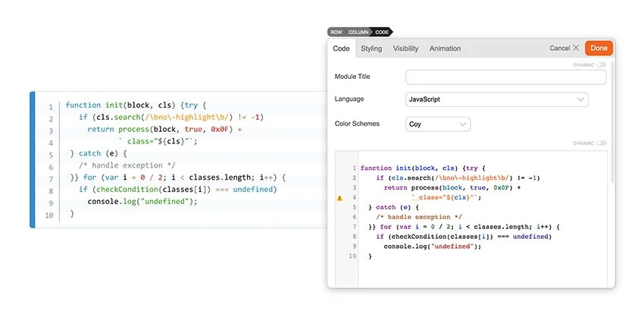Viewport: 644px width, 317px height.
Task: Click line number 5 in the preview block
Action: pos(51,155)
